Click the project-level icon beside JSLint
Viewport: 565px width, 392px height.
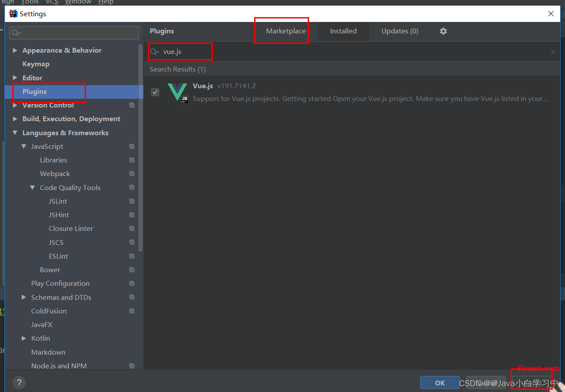point(132,201)
